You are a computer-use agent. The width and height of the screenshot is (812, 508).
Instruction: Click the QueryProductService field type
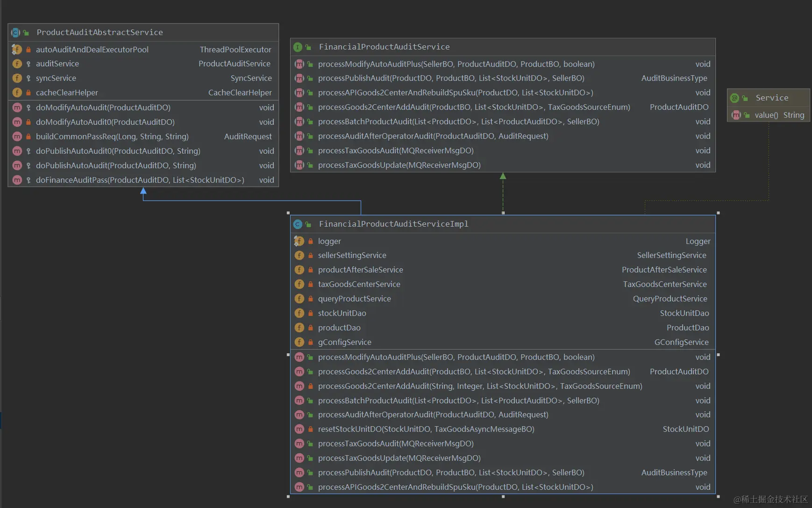670,299
